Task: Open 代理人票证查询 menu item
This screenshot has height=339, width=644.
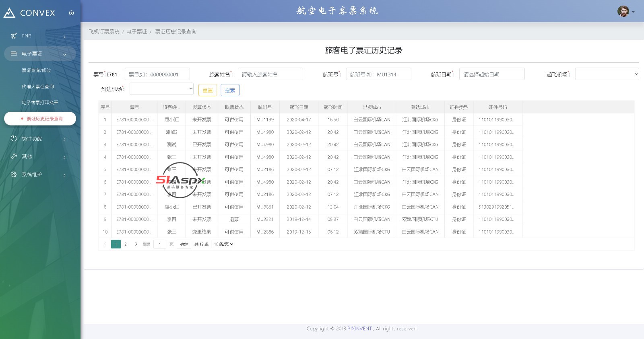Action: point(38,86)
